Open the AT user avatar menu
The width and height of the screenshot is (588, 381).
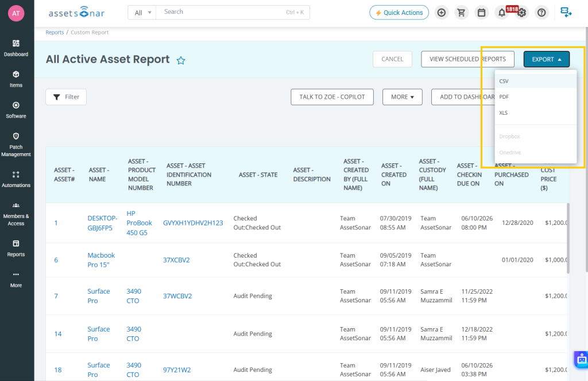click(x=16, y=14)
